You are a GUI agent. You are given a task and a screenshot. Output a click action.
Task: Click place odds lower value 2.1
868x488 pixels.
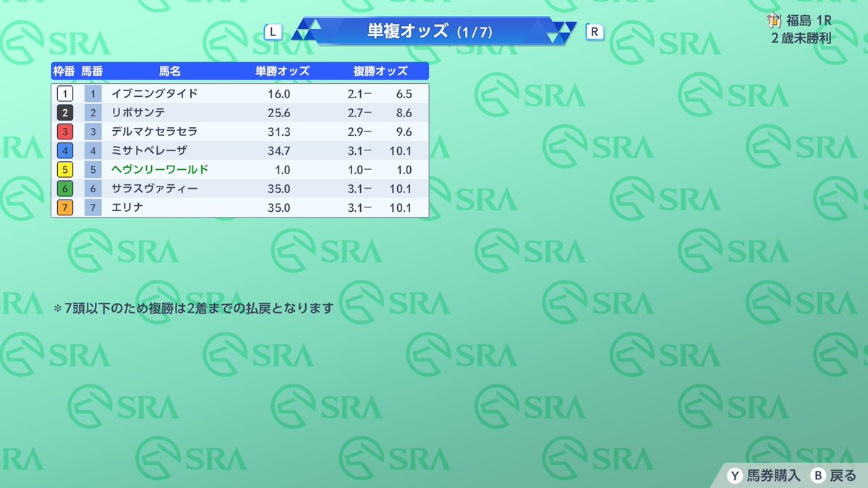[354, 94]
